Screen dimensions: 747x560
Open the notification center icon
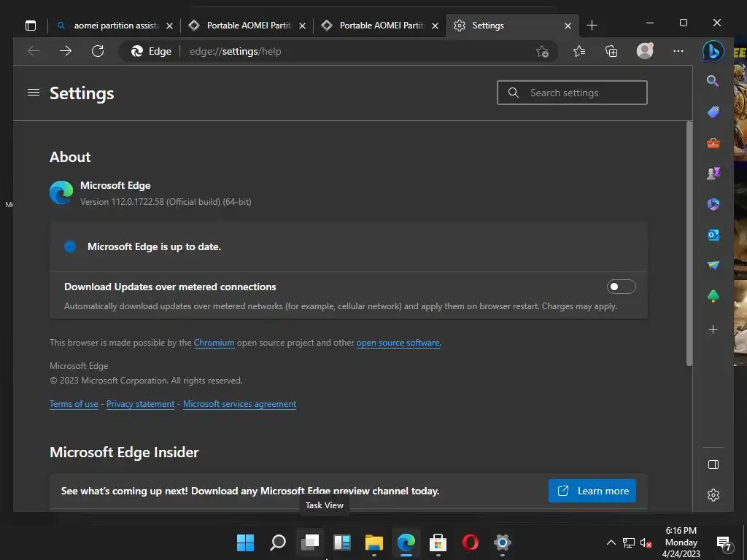[x=724, y=542]
